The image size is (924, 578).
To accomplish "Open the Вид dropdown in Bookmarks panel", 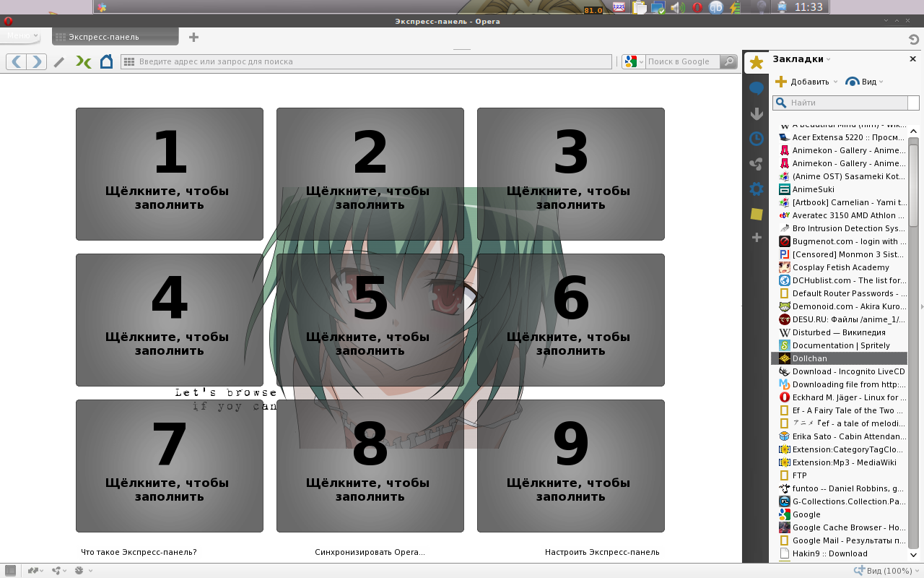I will coord(864,82).
